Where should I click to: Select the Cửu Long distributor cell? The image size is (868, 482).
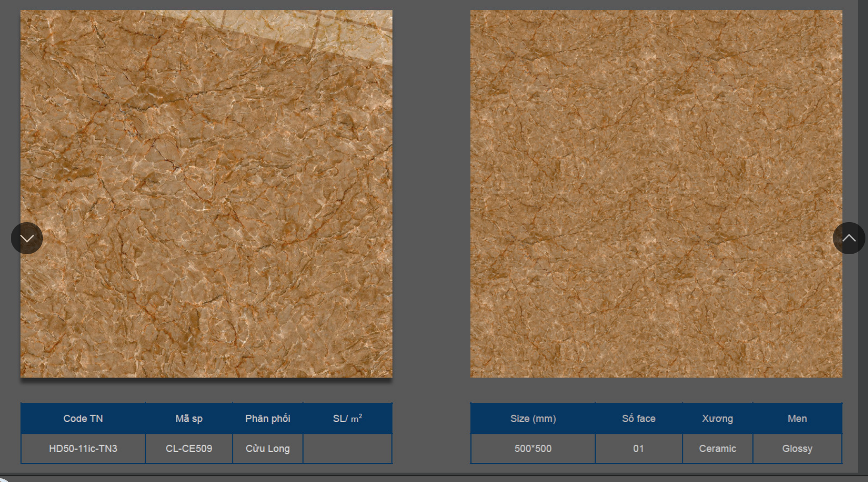pyautogui.click(x=267, y=448)
